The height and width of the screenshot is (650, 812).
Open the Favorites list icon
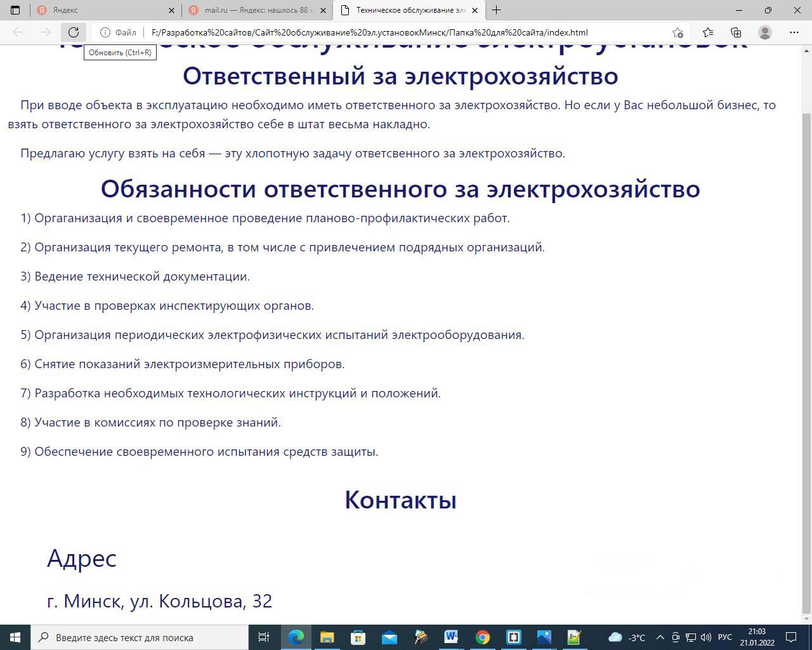(708, 32)
